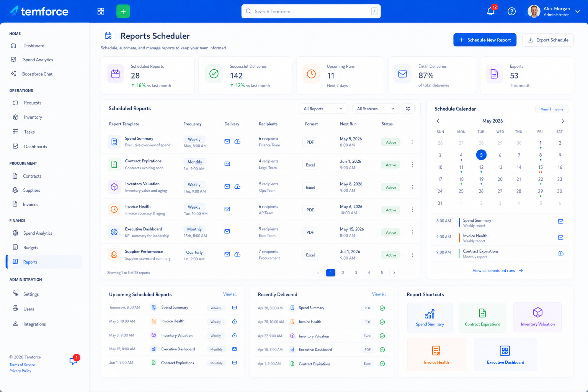
Task: Open the All Reports dropdown
Action: [x=323, y=109]
